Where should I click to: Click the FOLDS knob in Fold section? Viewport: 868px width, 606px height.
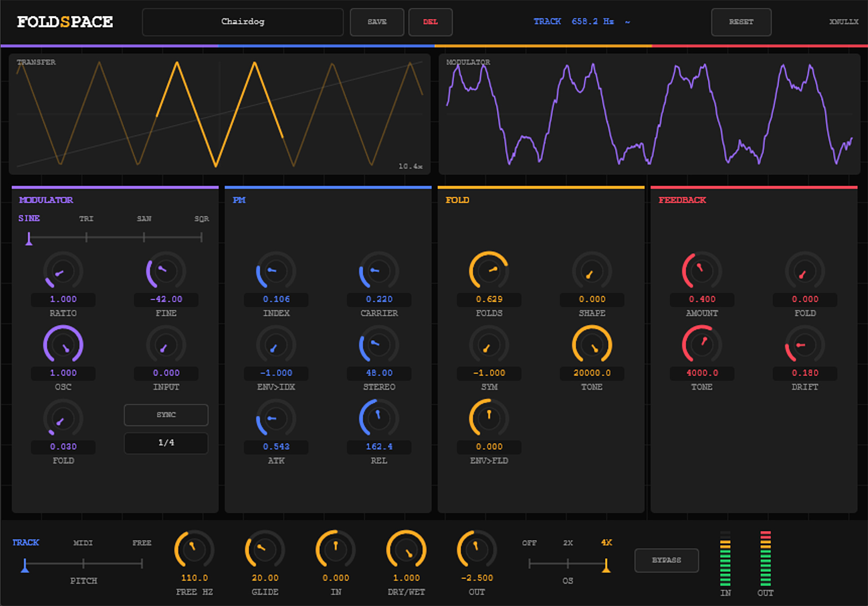click(x=489, y=271)
